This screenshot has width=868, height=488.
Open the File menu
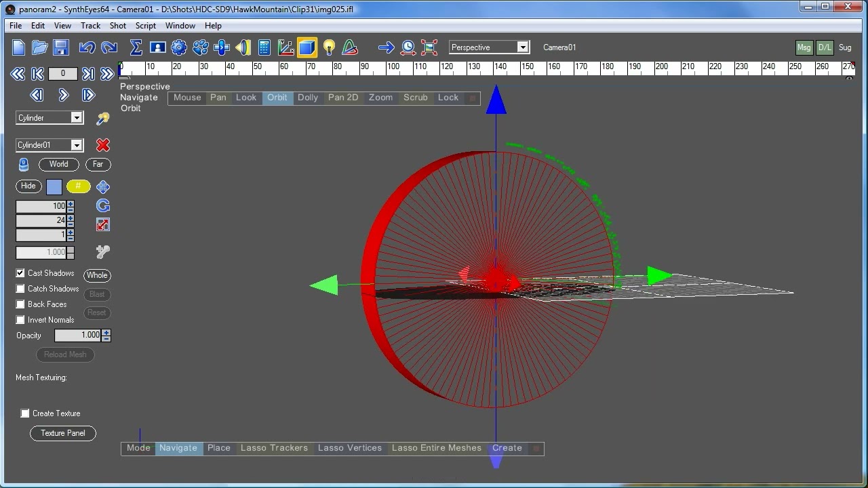pyautogui.click(x=16, y=26)
